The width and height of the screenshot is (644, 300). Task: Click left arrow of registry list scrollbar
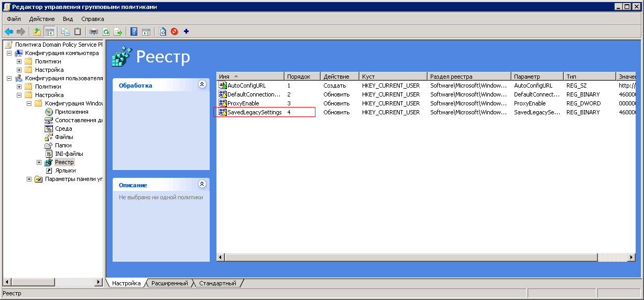tap(221, 257)
